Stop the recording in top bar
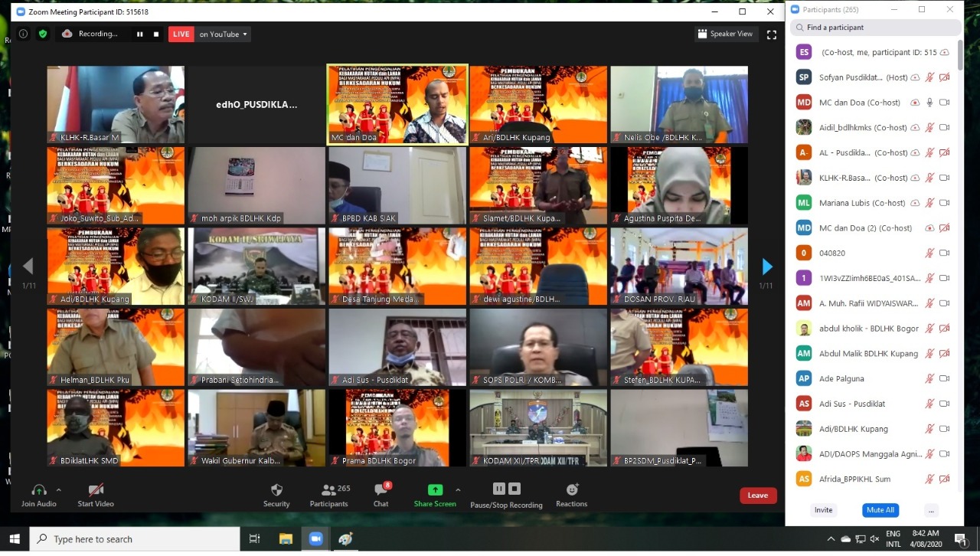This screenshot has height=556, width=980. click(156, 34)
